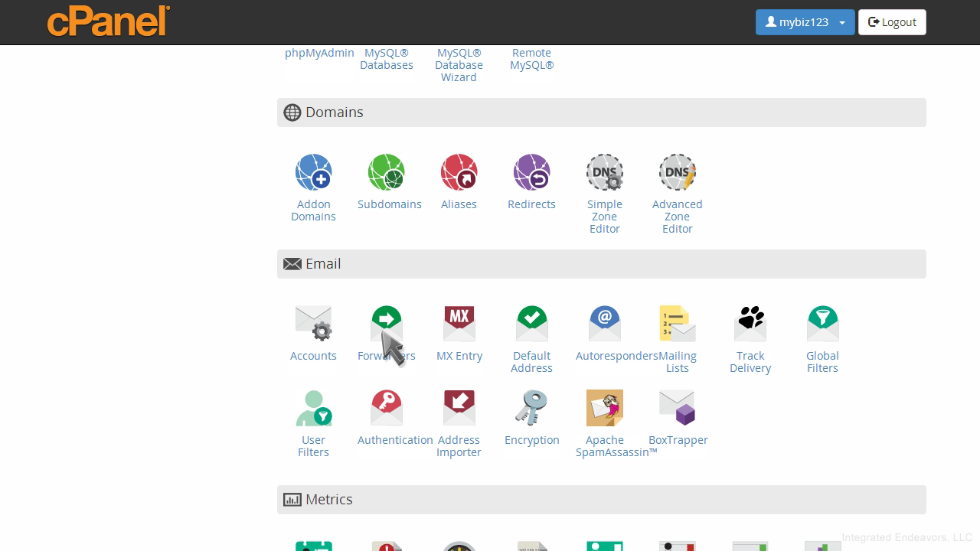Click the Subdomains text label
The width and height of the screenshot is (980, 551).
389,204
